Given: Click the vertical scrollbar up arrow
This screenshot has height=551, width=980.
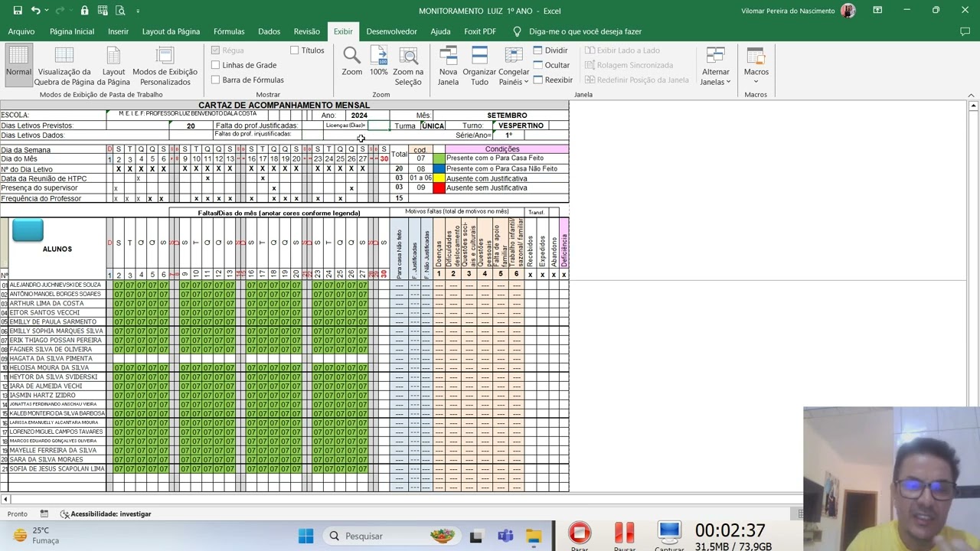Looking at the screenshot, I should pyautogui.click(x=973, y=106).
